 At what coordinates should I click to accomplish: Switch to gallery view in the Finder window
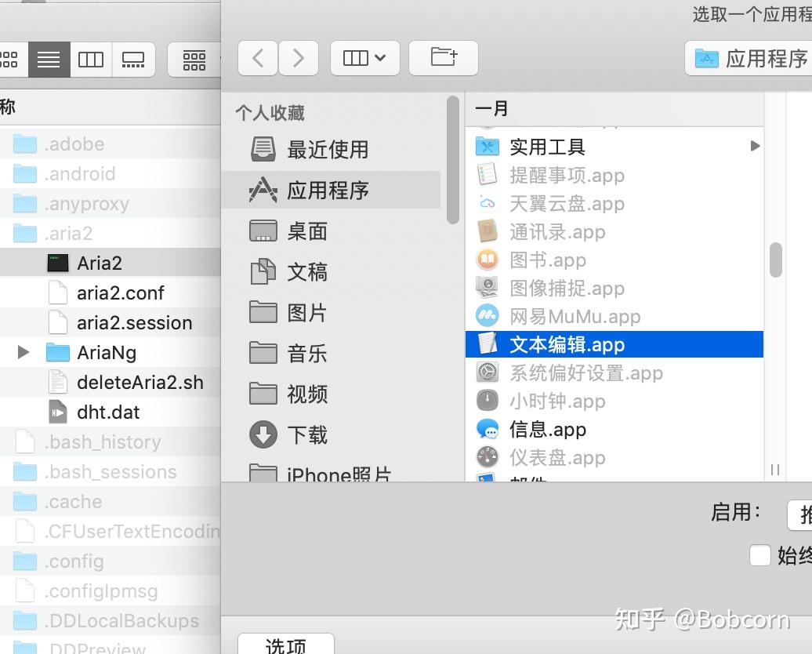(133, 59)
